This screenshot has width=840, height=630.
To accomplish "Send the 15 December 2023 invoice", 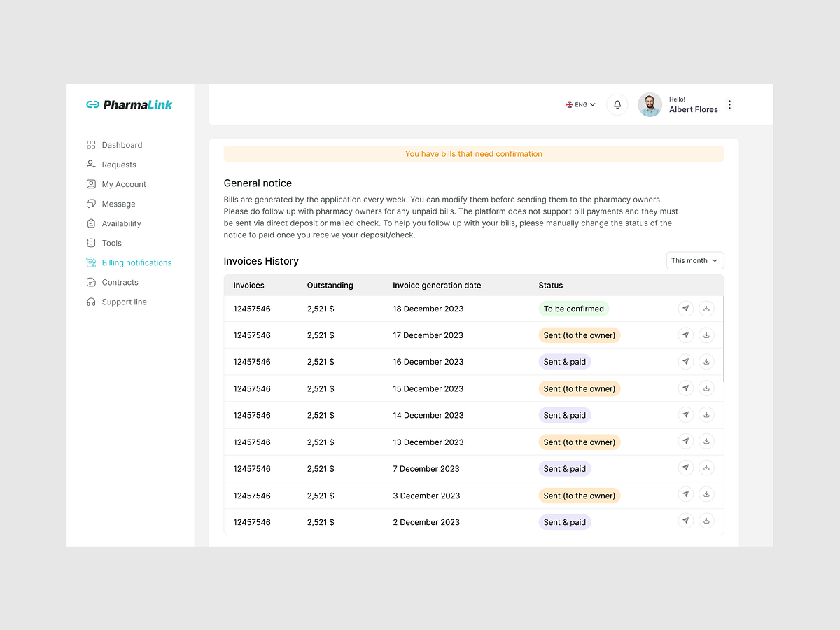I will click(686, 388).
